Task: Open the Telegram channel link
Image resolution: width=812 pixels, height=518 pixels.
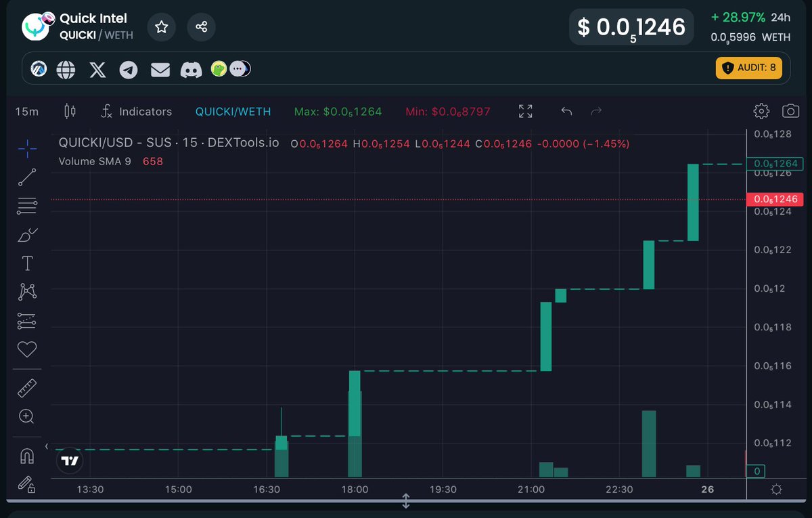Action: [129, 69]
